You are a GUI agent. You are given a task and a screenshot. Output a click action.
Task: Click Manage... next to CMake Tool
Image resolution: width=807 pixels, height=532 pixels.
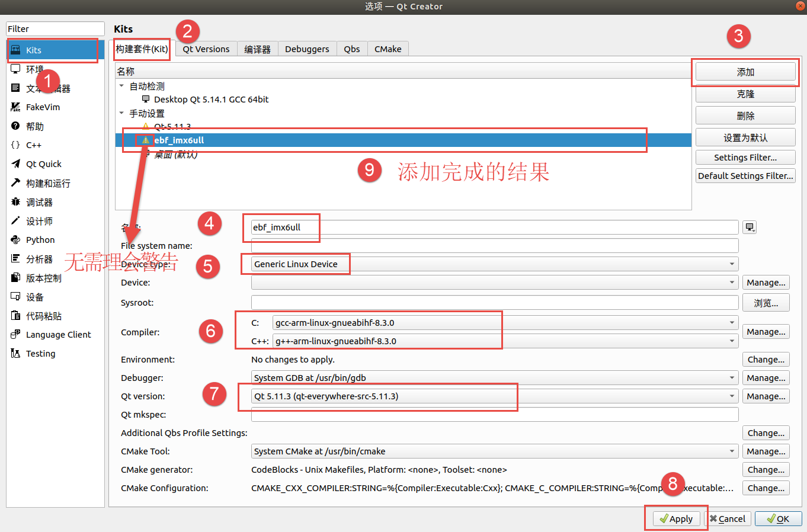point(766,451)
